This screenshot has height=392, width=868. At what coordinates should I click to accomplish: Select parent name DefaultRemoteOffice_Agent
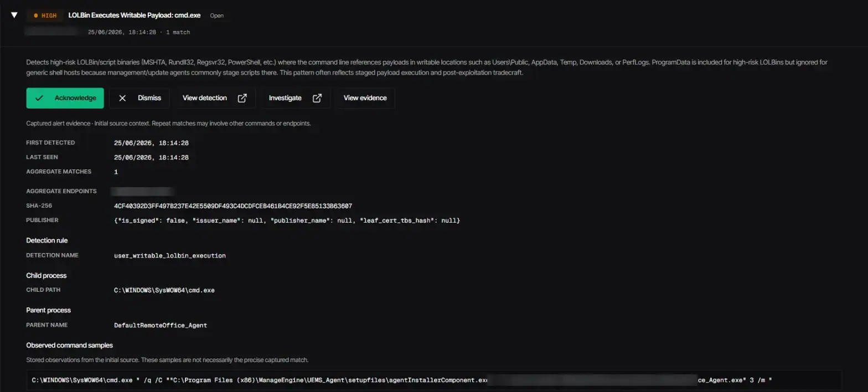point(161,325)
